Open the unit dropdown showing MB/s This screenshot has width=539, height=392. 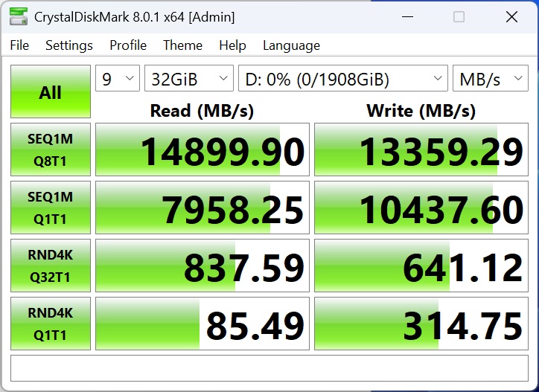pyautogui.click(x=490, y=78)
